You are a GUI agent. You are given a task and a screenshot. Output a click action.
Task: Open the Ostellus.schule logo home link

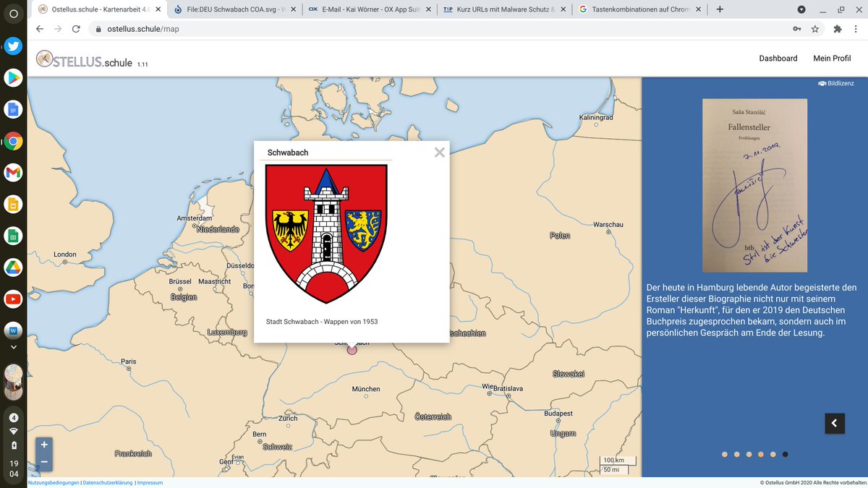tap(85, 60)
